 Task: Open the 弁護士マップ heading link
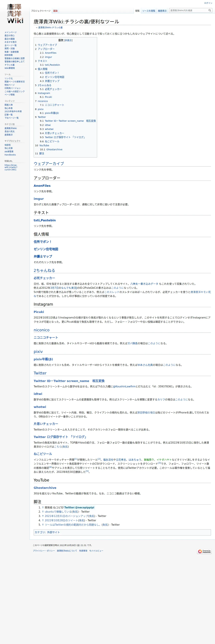pos(43,256)
